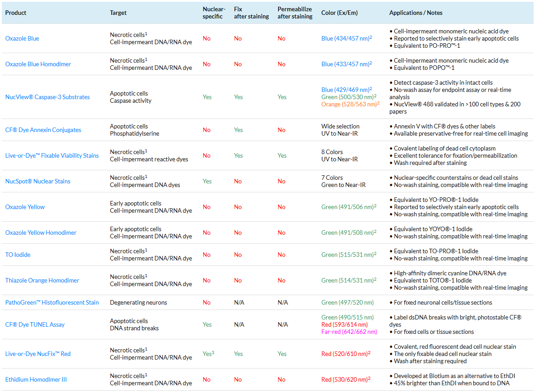Screen dimensions: 535x392
Task: Open NucSpot® Nuclear Stains link
Action: click(x=38, y=181)
